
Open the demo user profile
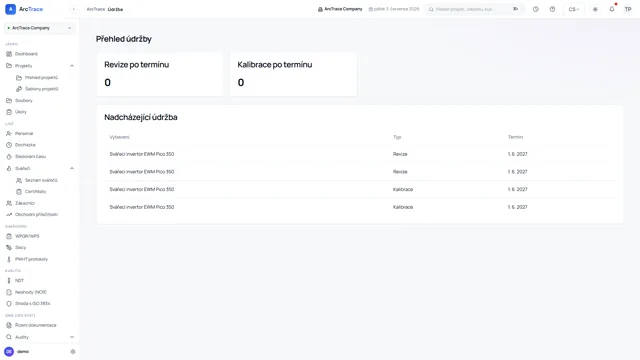point(17,351)
